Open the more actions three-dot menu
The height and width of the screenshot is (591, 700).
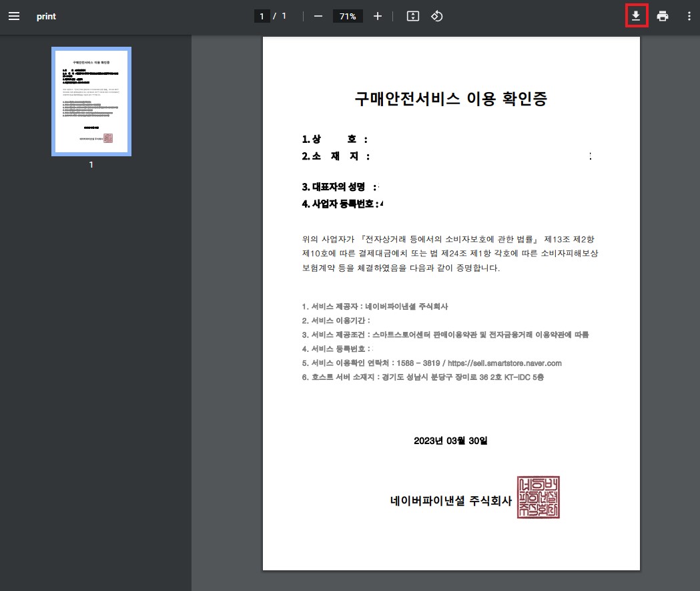tap(689, 16)
